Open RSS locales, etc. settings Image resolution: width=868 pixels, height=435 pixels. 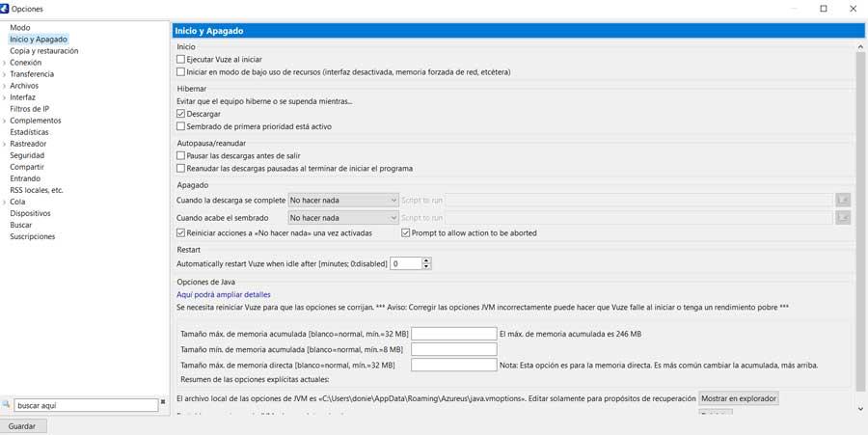pyautogui.click(x=37, y=190)
